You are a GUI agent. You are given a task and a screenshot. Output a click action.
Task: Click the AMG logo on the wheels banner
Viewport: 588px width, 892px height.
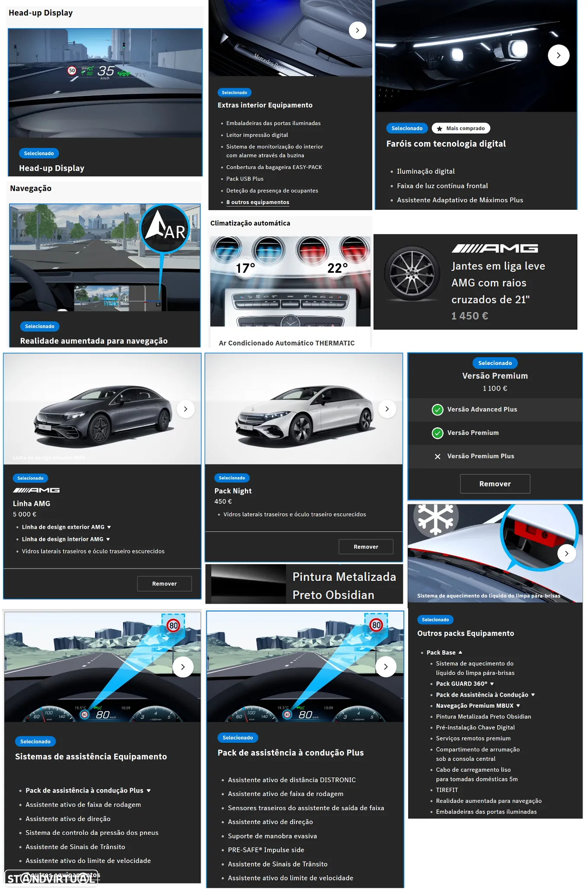pyautogui.click(x=495, y=248)
